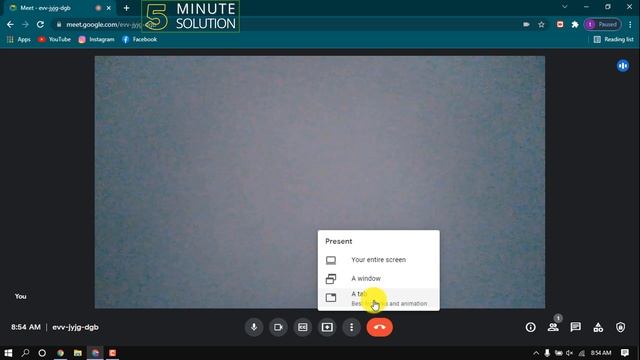Open Cortana from the taskbar

pyautogui.click(x=42, y=353)
